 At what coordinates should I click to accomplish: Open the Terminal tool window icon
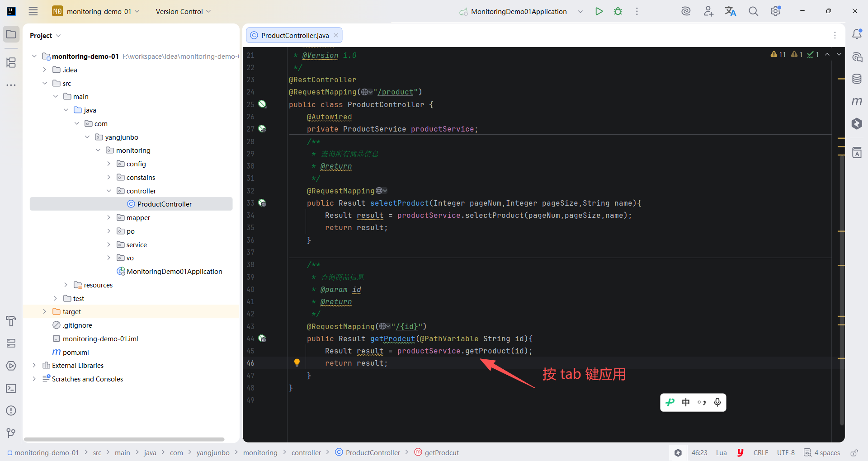(x=11, y=388)
